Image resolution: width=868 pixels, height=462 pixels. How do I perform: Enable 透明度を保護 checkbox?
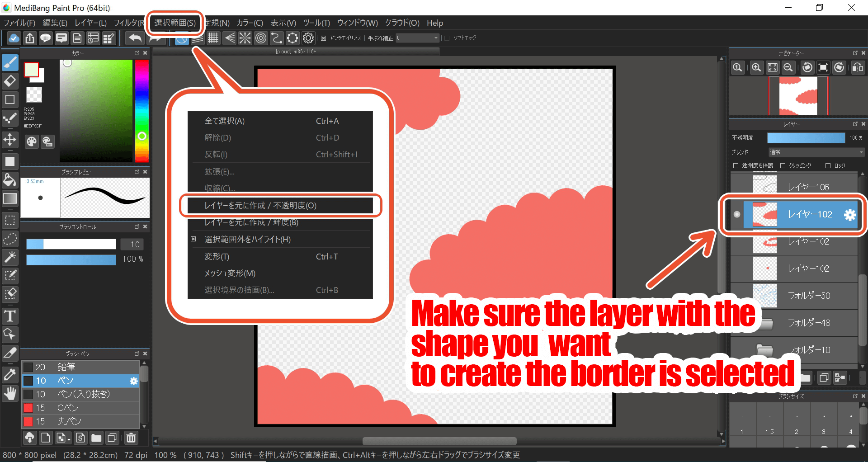pos(736,165)
